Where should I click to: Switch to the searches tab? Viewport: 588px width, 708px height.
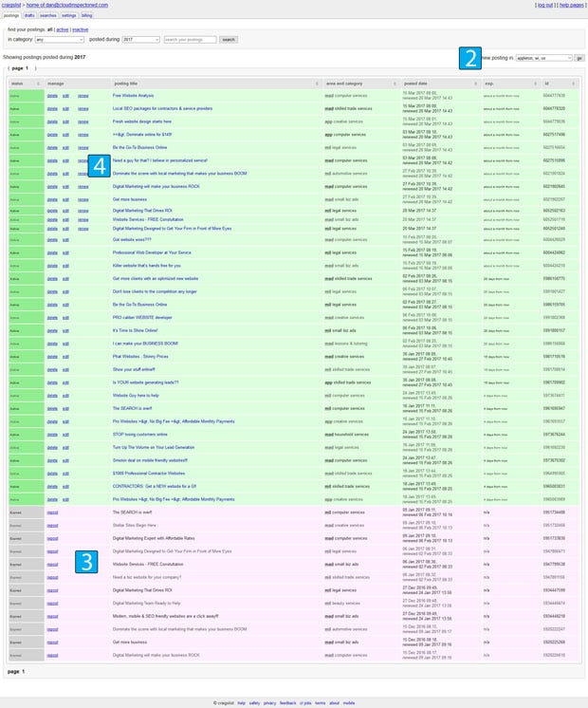click(x=47, y=15)
